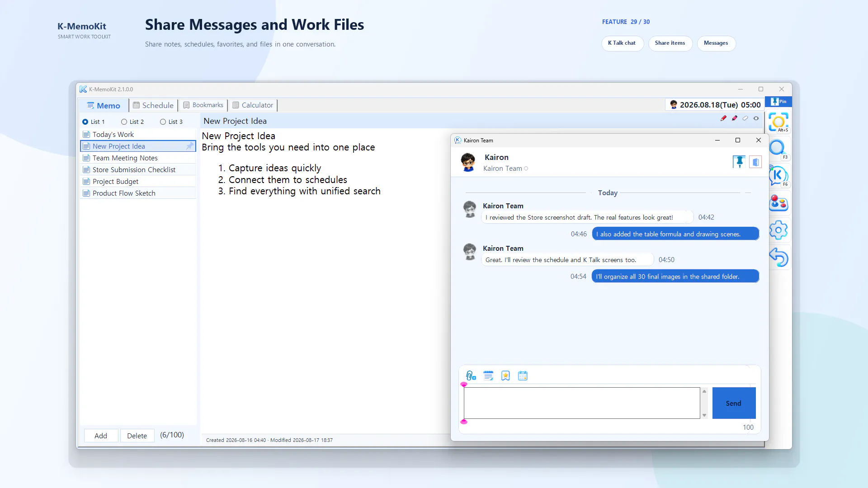Click the New Project Idea memo title field

pos(459,121)
